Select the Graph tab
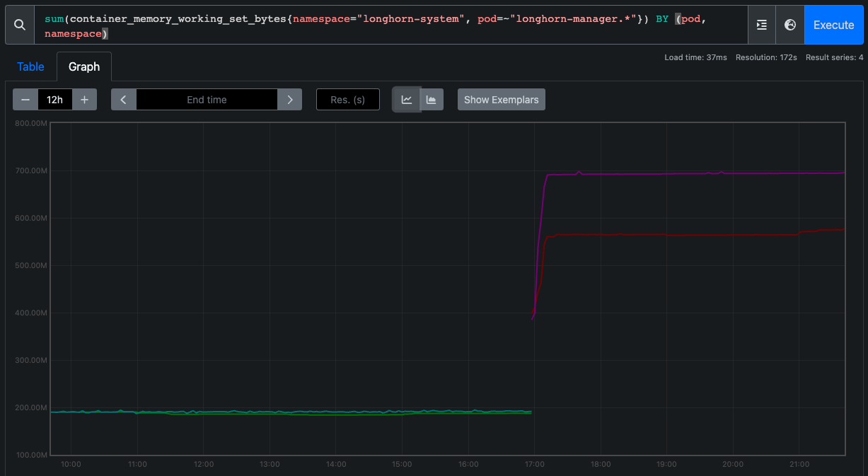Viewport: 868px width, 476px height. pyautogui.click(x=83, y=66)
